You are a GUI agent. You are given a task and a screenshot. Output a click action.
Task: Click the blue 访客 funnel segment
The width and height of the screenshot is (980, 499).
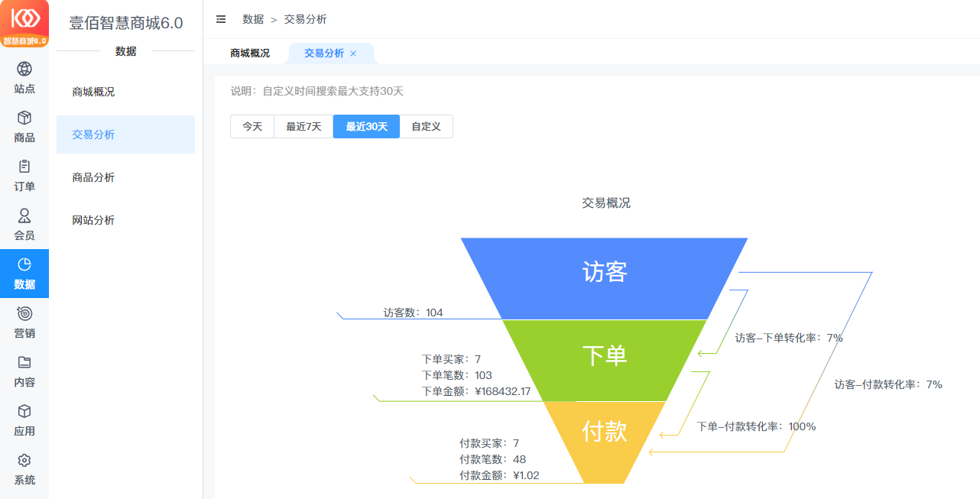click(604, 278)
